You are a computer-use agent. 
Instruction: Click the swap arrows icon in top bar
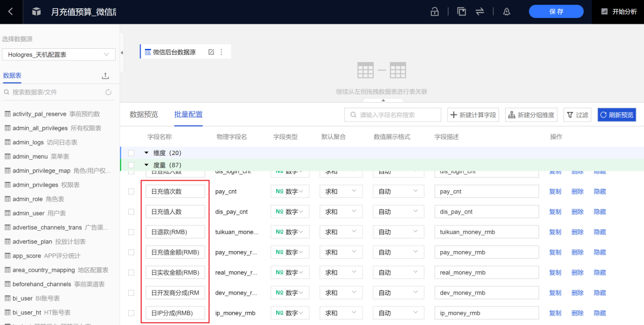[x=479, y=11]
